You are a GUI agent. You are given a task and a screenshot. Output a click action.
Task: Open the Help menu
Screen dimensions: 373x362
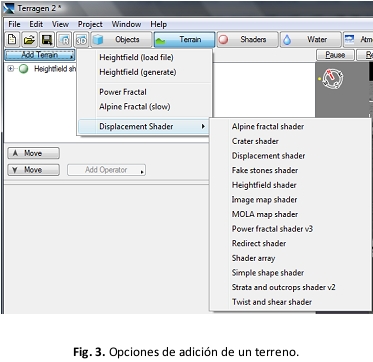tap(159, 24)
